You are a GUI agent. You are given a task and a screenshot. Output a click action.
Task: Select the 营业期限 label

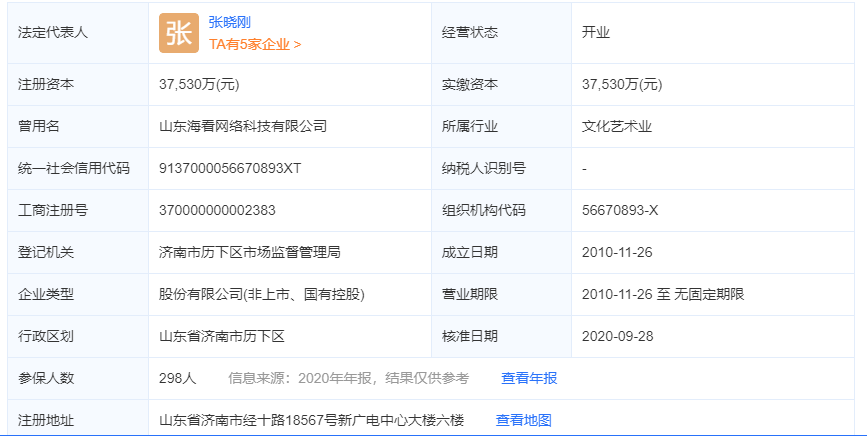pyautogui.click(x=469, y=294)
